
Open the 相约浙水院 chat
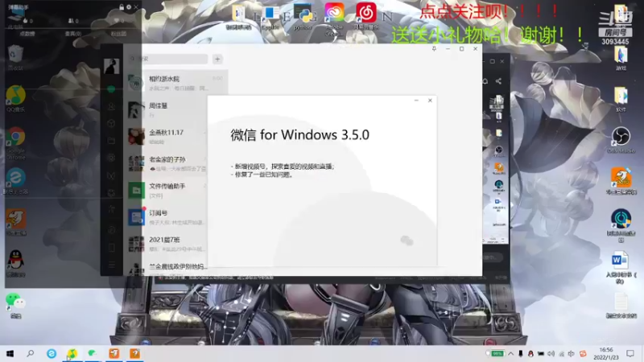[x=175, y=83]
